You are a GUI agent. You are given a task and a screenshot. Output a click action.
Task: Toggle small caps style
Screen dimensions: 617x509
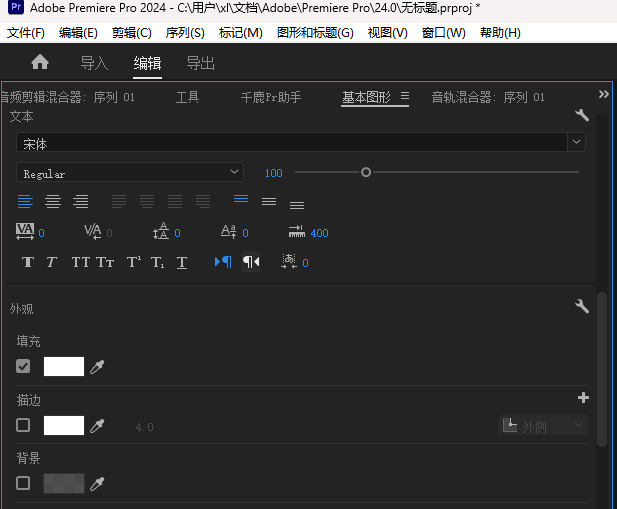[105, 262]
